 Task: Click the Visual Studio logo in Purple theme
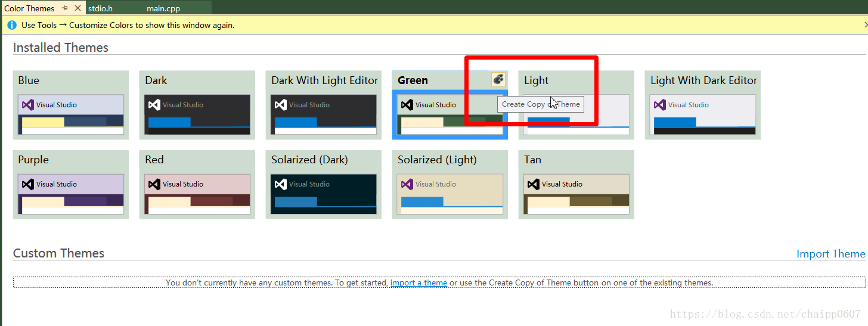pos(27,184)
